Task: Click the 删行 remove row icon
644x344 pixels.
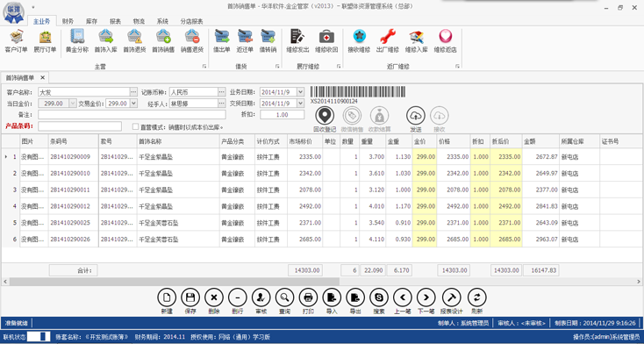Action: [x=238, y=297]
